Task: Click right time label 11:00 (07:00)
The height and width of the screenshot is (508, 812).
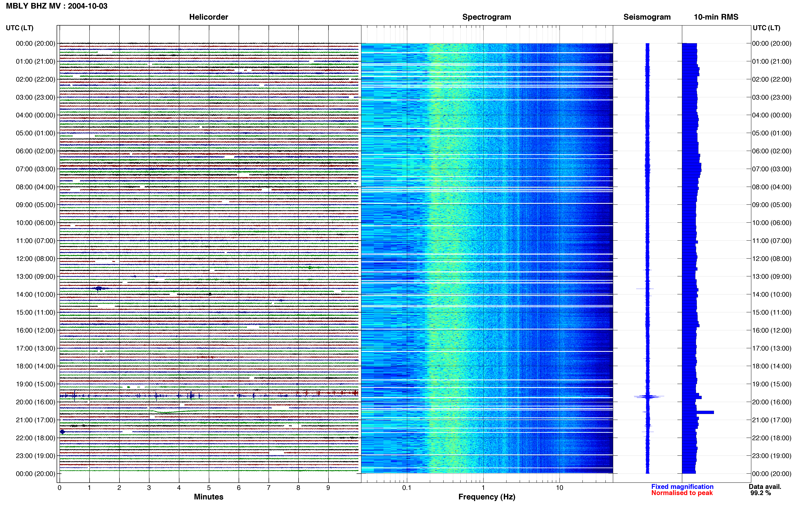Action: pyautogui.click(x=772, y=240)
